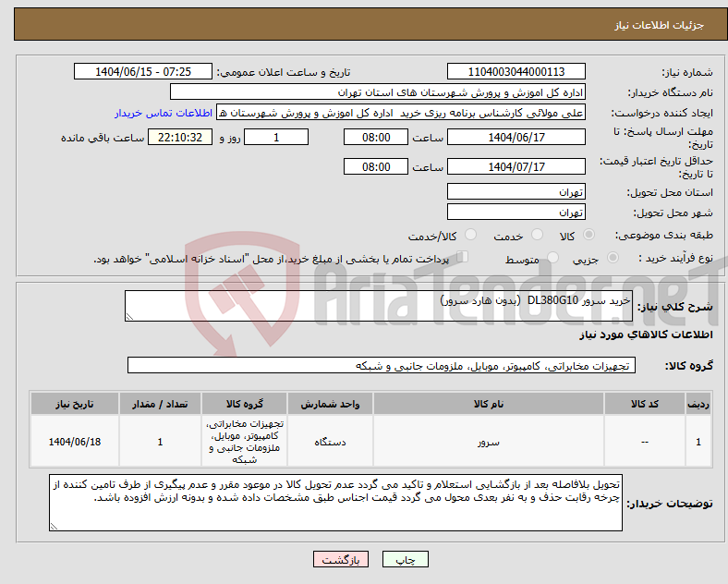Screen dimensions: 728x584
Task: Click price validity time 08:00 field
Action: [x=376, y=166]
